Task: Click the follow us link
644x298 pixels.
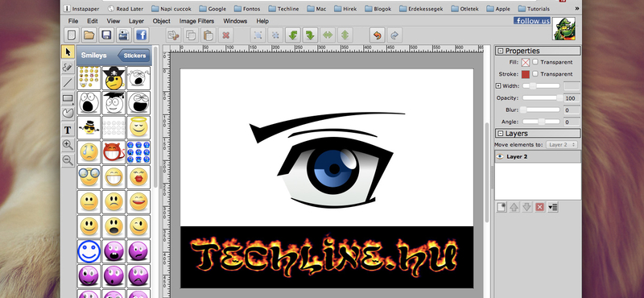Action: point(532,21)
